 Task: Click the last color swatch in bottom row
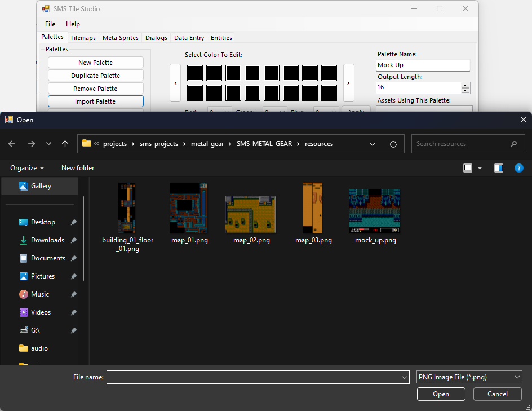(x=329, y=92)
